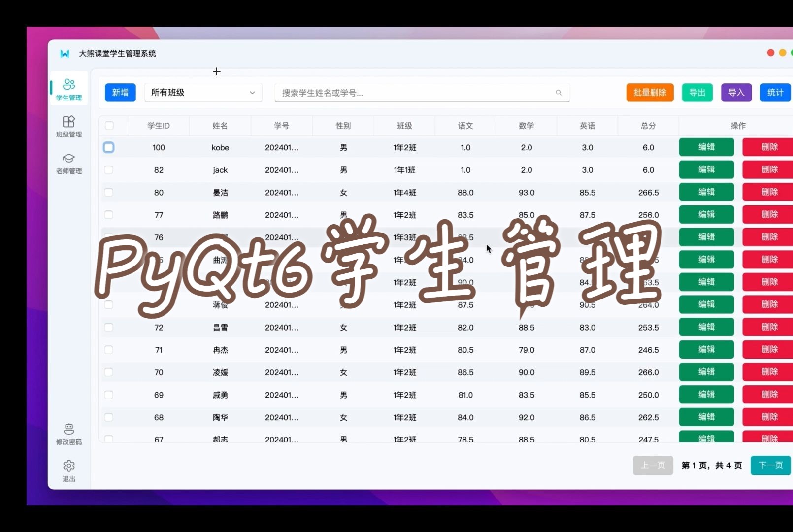Click the 批量删除 button
The height and width of the screenshot is (532, 793).
click(650, 93)
